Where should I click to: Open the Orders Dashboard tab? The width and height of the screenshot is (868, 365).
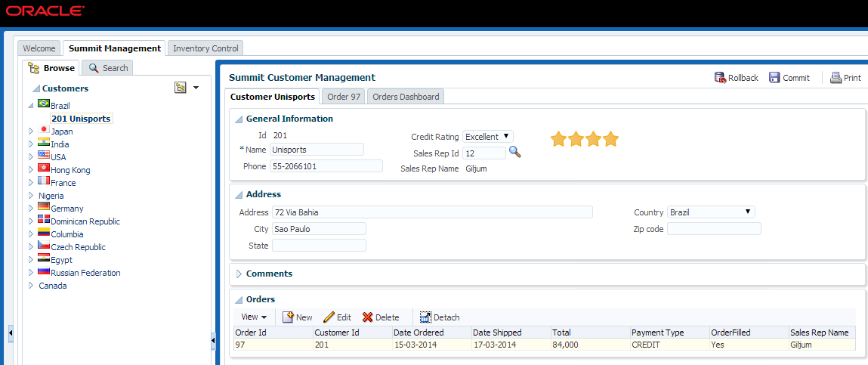406,97
